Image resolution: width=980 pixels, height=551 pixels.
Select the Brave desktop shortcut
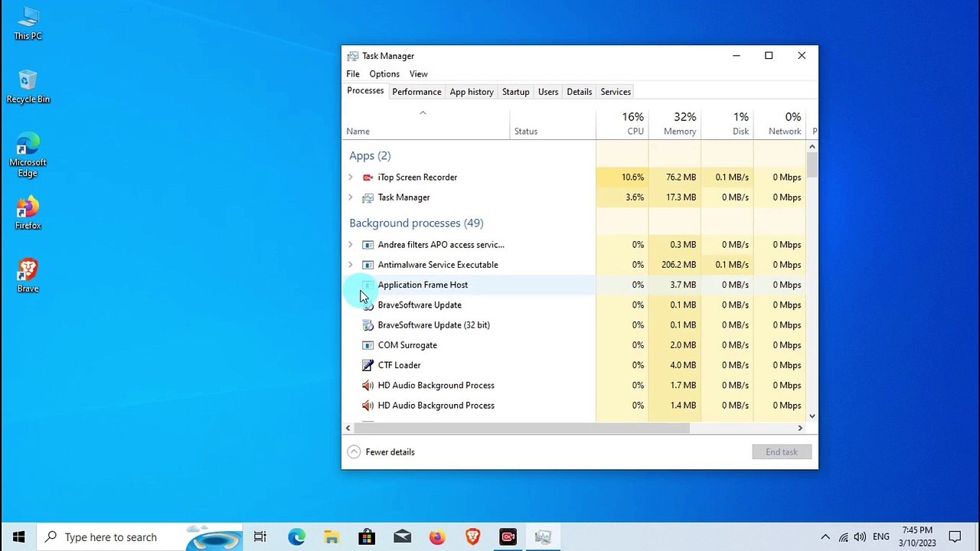(28, 276)
